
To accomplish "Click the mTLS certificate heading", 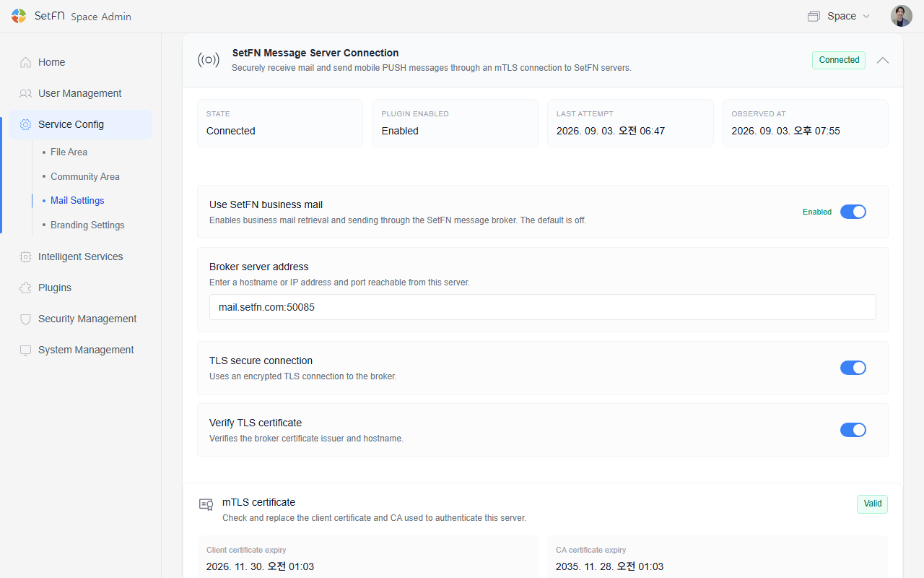I will pos(258,502).
